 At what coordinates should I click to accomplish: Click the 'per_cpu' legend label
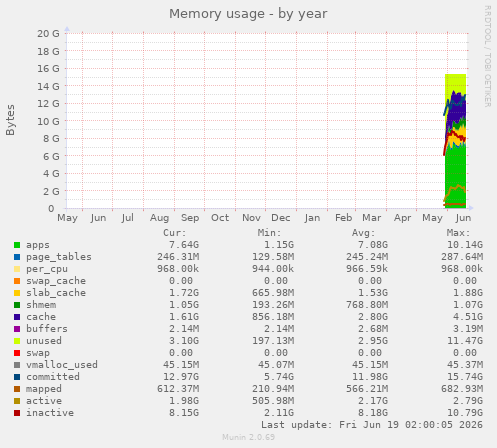click(x=47, y=269)
